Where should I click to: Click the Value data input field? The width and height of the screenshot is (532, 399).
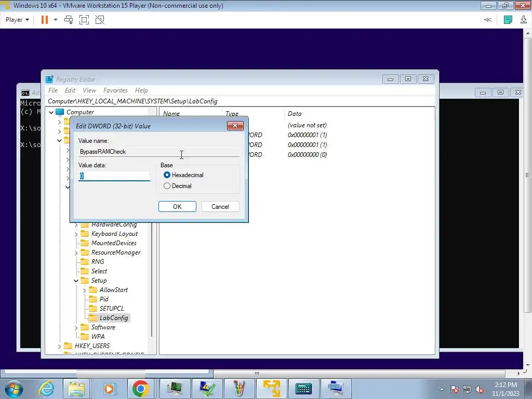114,176
